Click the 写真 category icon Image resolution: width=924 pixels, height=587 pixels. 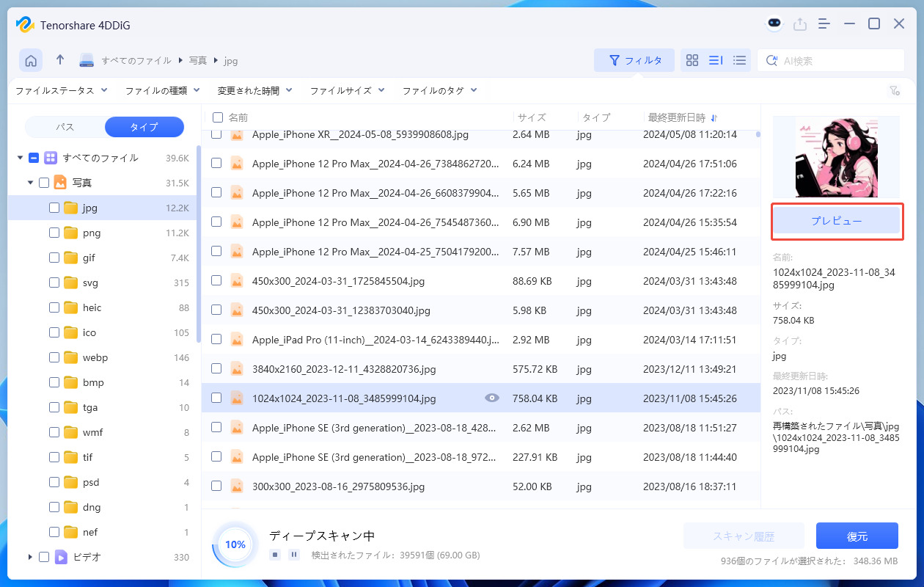point(60,183)
